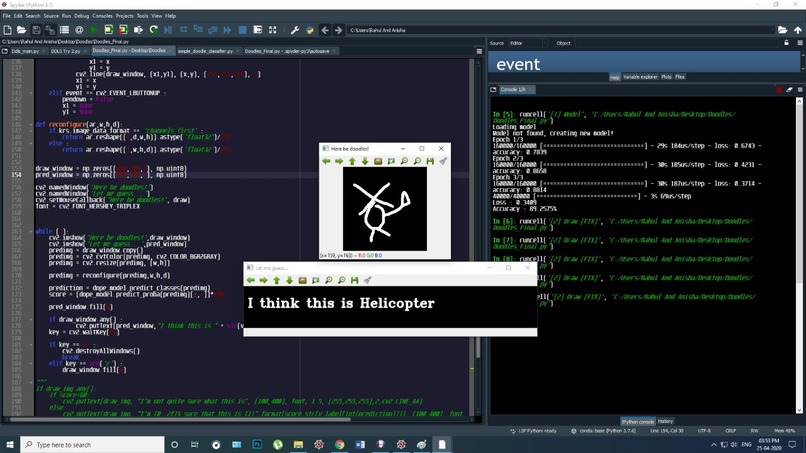Viewport: 806px width, 453px height.
Task: Click Object input field in Help pane
Action: [x=676, y=43]
